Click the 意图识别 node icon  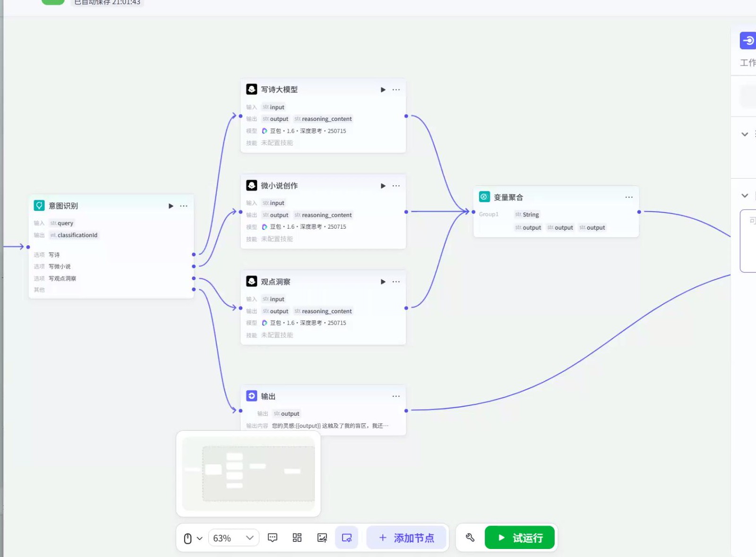[x=39, y=206]
